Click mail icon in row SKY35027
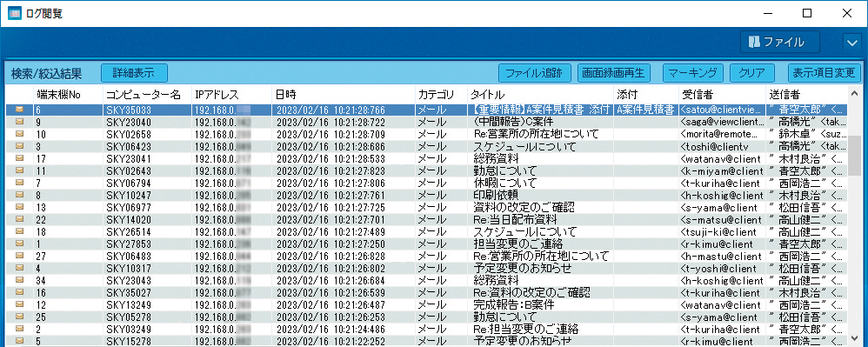This screenshot has width=868, height=347. pyautogui.click(x=19, y=291)
